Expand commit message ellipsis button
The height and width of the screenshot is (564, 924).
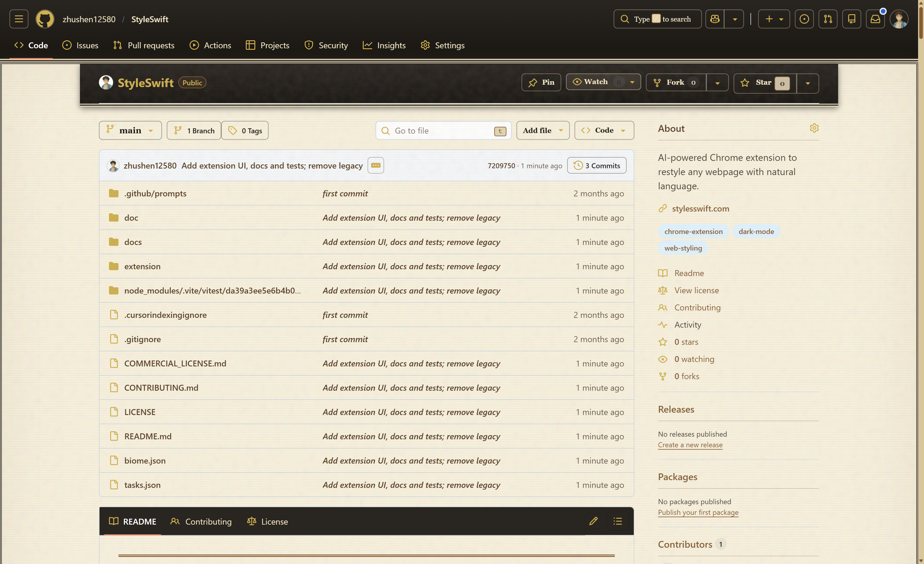(x=376, y=165)
